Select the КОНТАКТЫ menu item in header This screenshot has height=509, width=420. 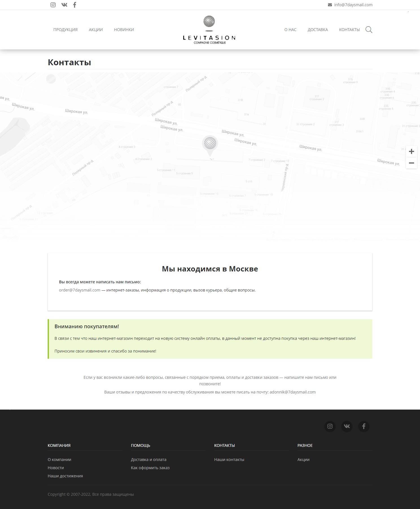point(349,30)
